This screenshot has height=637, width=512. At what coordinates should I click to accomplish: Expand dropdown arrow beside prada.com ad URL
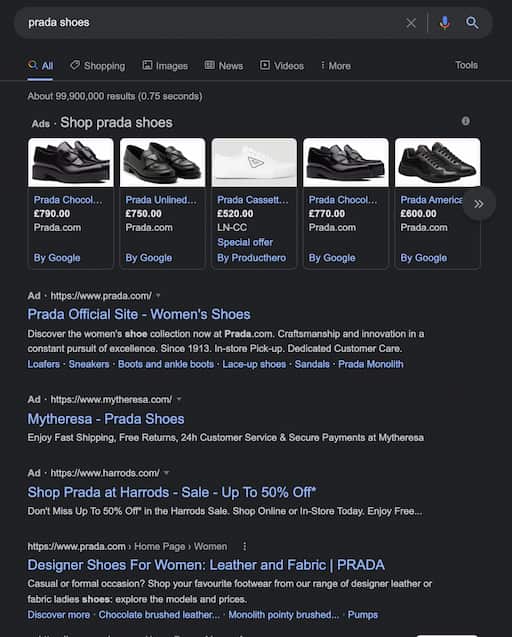tap(158, 295)
